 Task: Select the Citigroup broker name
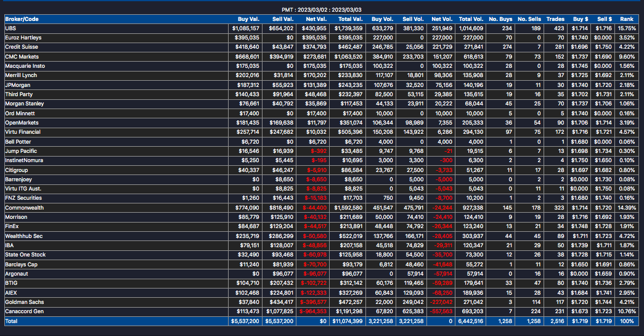tap(17, 170)
